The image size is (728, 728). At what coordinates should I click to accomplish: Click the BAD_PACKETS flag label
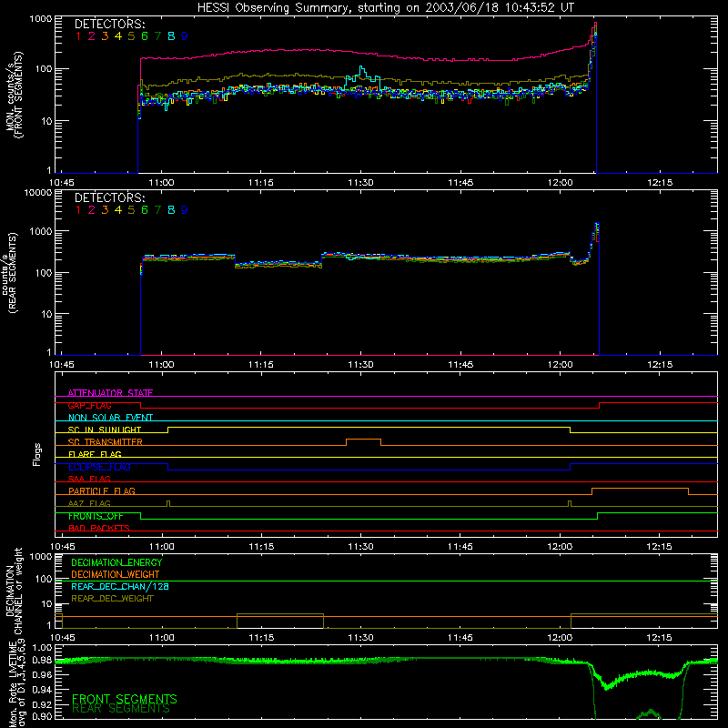[x=99, y=528]
